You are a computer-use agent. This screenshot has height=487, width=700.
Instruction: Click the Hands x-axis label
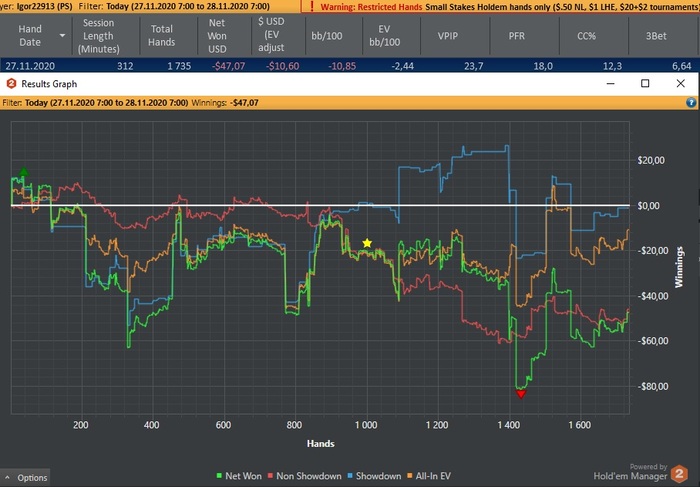point(321,443)
